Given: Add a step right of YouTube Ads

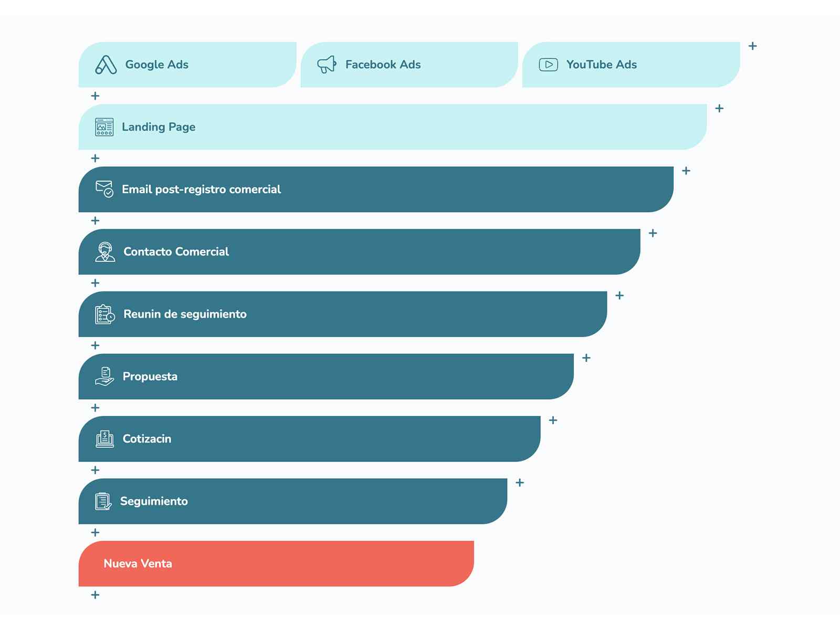Looking at the screenshot, I should pyautogui.click(x=752, y=46).
